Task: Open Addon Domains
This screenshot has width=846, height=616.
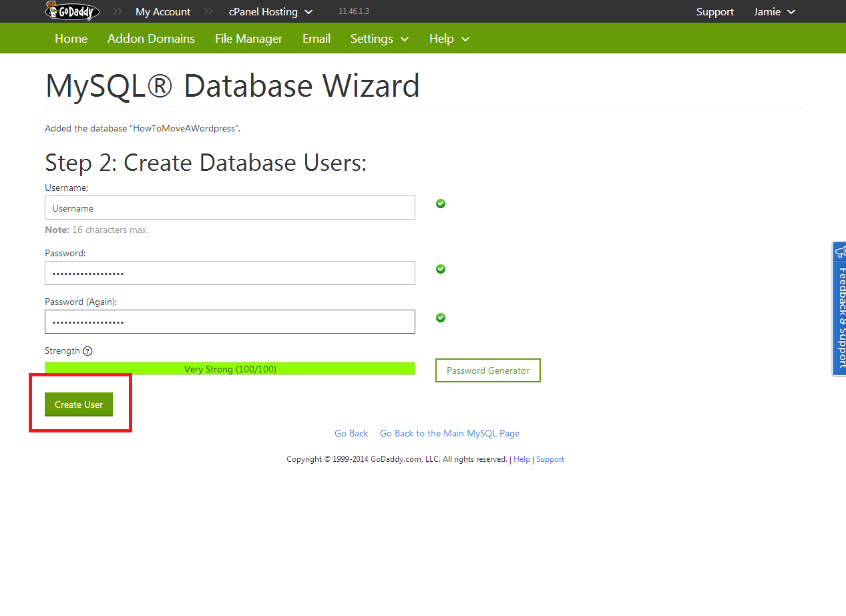Action: pyautogui.click(x=151, y=39)
